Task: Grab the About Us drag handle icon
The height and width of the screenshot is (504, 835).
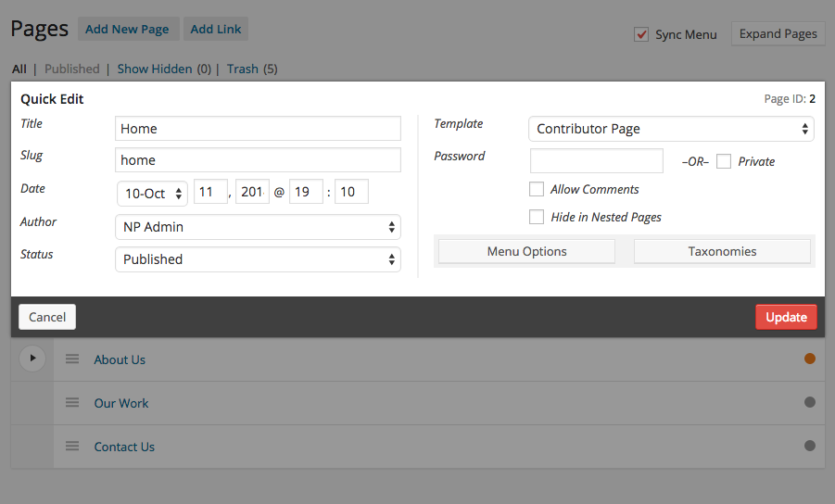Action: 72,359
